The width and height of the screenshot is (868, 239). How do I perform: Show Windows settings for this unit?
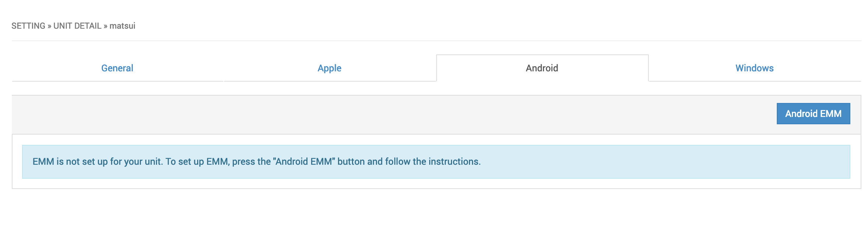coord(754,68)
